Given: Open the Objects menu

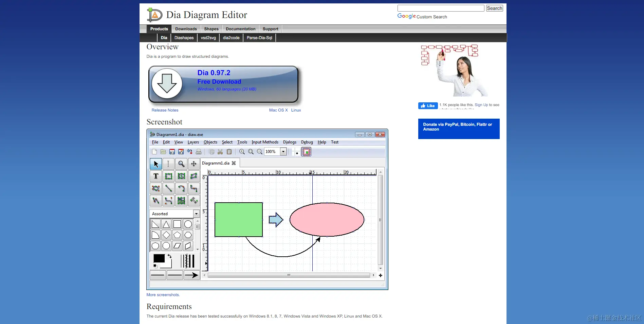Looking at the screenshot, I should (210, 142).
